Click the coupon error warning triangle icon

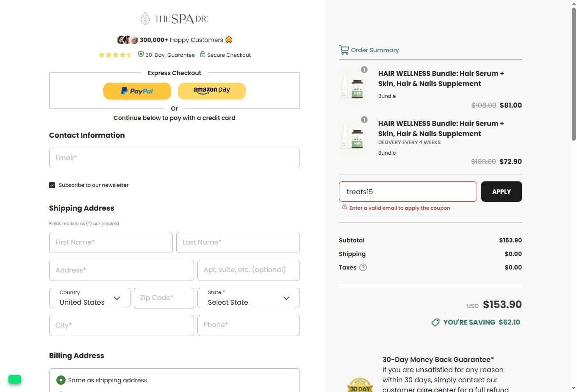click(x=344, y=207)
